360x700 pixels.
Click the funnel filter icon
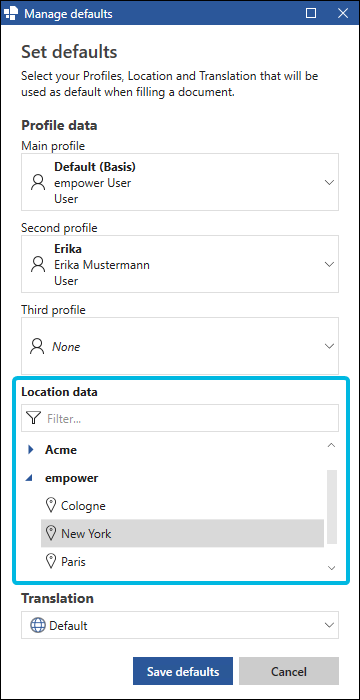tap(33, 418)
